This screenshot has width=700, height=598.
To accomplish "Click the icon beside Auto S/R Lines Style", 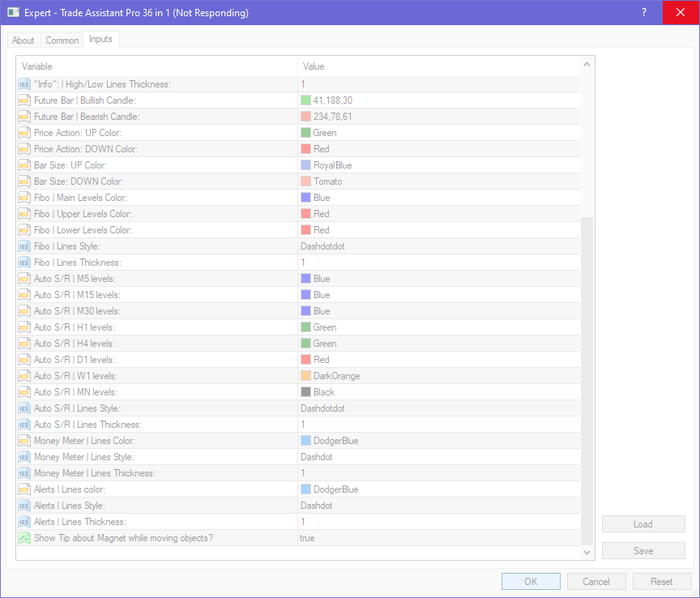I will click(x=24, y=408).
